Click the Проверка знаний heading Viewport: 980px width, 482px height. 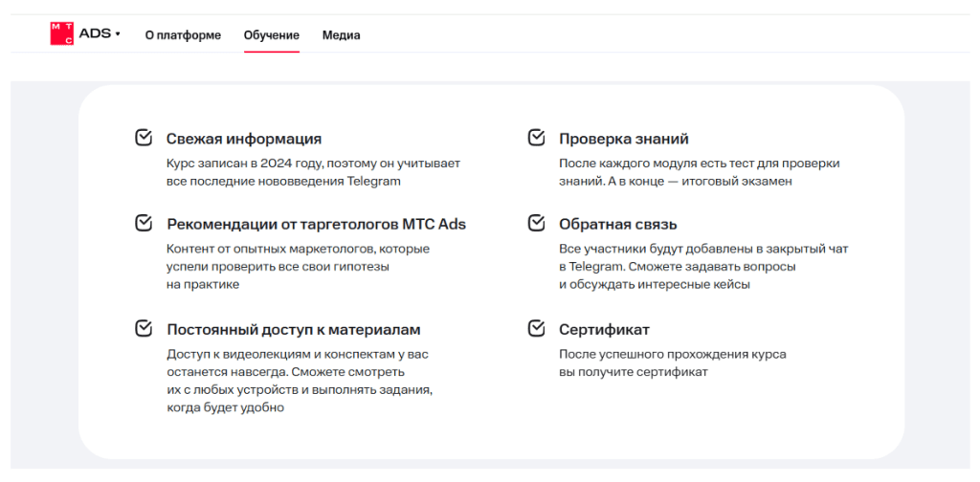pos(624,139)
